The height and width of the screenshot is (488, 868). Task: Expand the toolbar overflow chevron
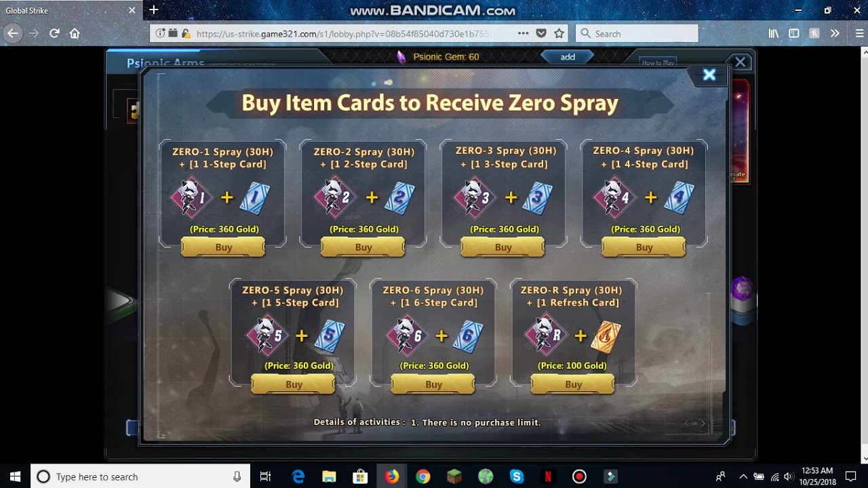point(835,33)
